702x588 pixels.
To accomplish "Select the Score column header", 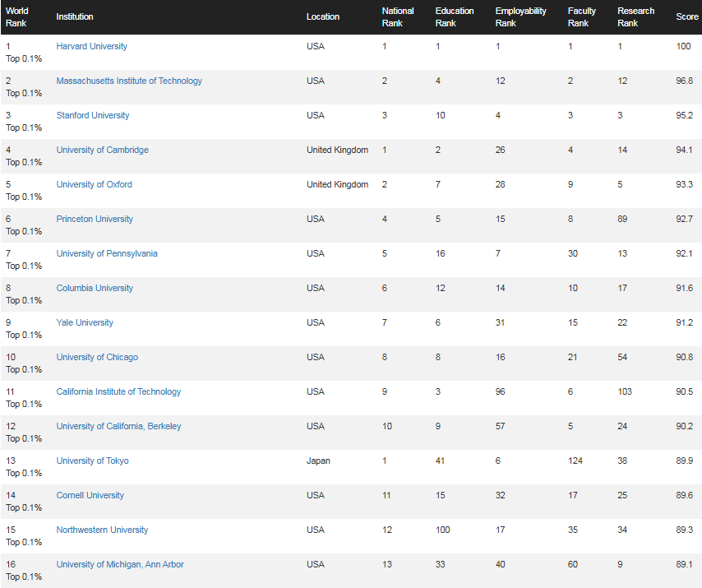I will point(687,16).
